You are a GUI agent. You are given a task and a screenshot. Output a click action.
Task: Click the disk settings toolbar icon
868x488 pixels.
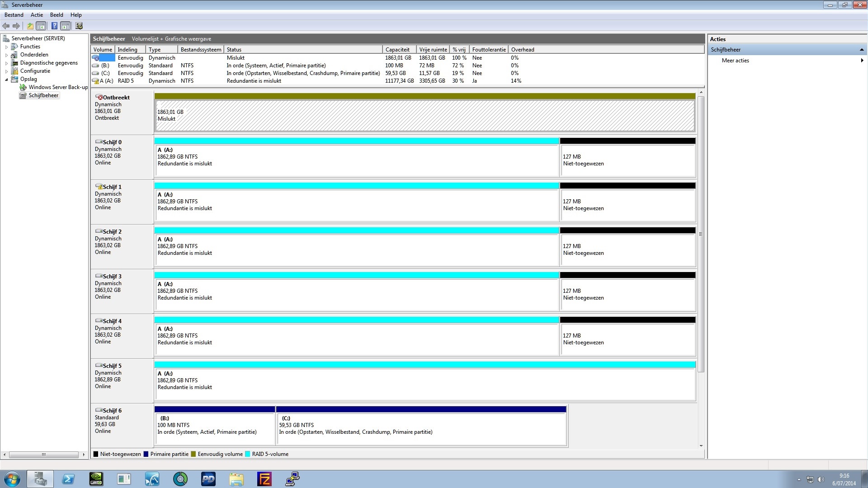(x=79, y=26)
